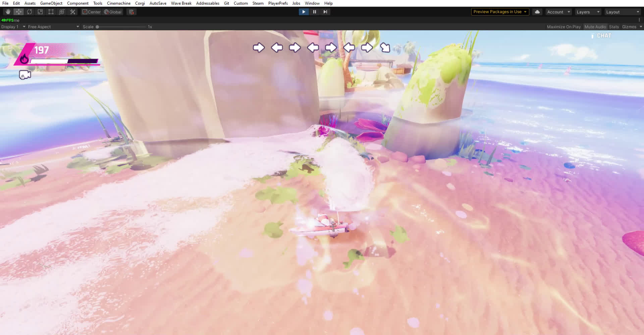Select the Transform tool

coord(62,12)
